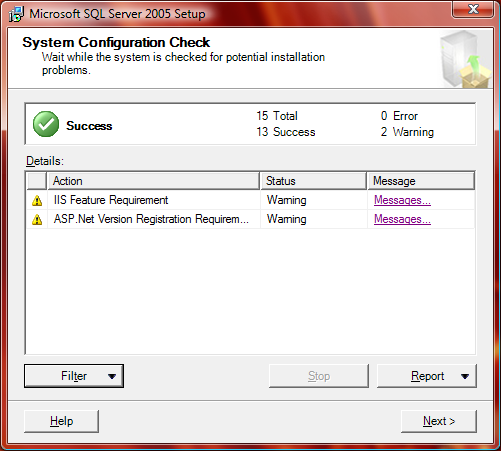Click Warning status of ASP.Net Version row

[x=286, y=219]
